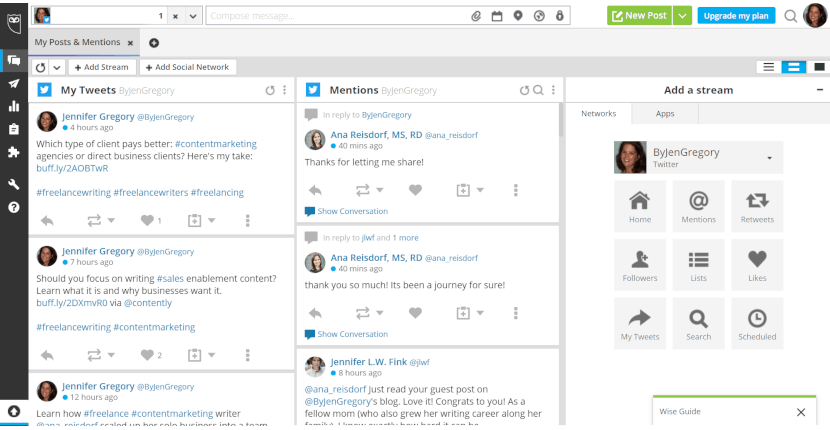Screen dimensions: 830x430
Task: Switch to the Apps tab
Action: point(665,113)
